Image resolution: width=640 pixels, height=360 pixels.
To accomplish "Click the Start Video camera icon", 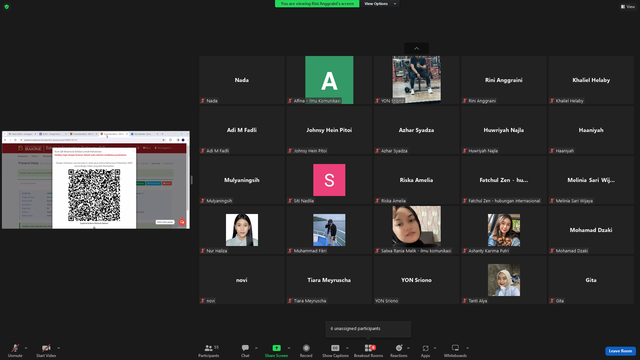I will click(x=46, y=348).
